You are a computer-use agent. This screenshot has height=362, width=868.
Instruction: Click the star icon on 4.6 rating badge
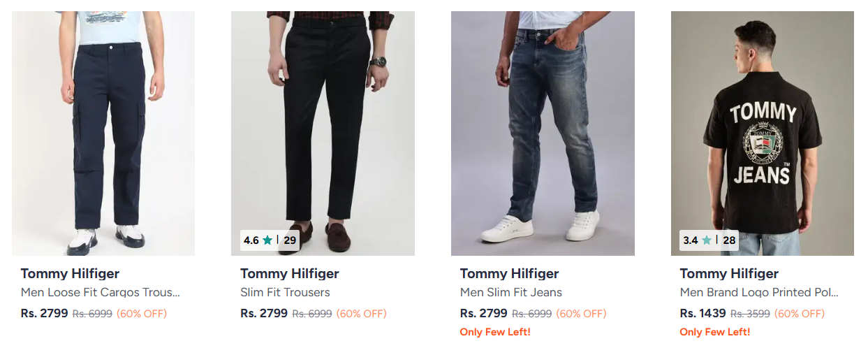267,240
